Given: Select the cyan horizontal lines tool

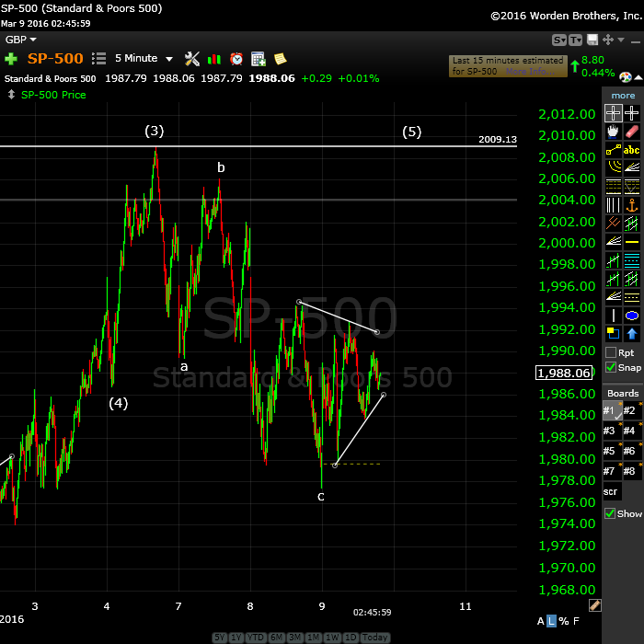Looking at the screenshot, I should 632,260.
